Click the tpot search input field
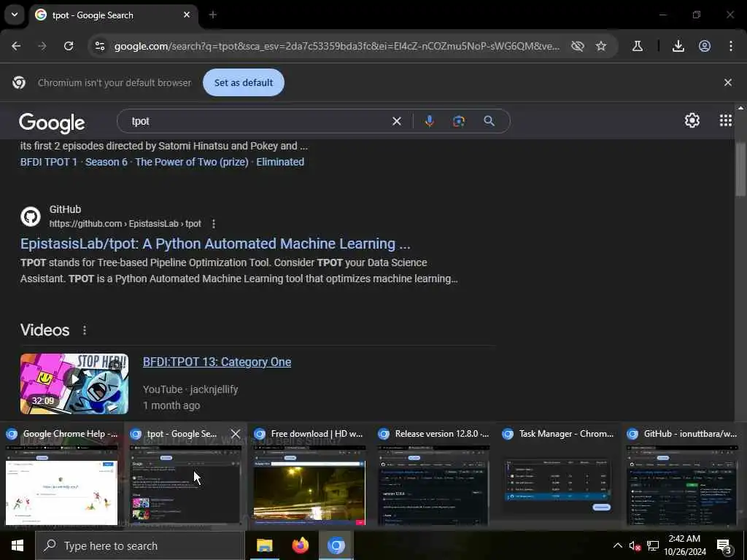 point(258,122)
